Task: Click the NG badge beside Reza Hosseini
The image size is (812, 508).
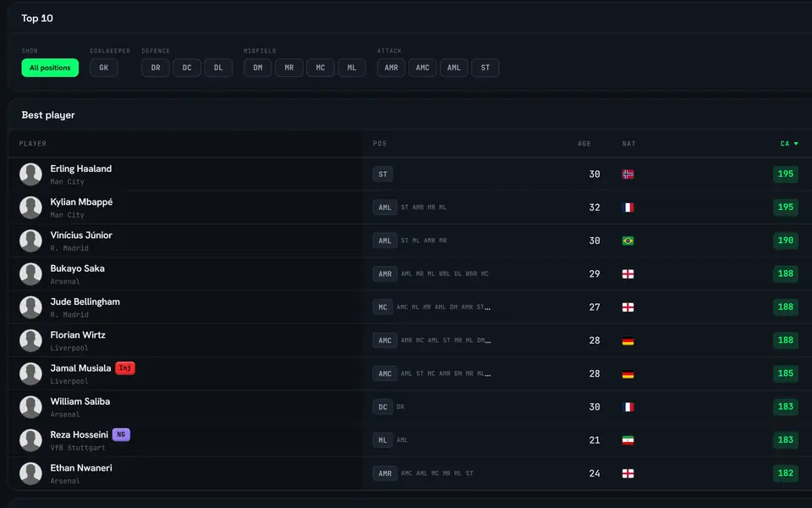Action: [121, 434]
